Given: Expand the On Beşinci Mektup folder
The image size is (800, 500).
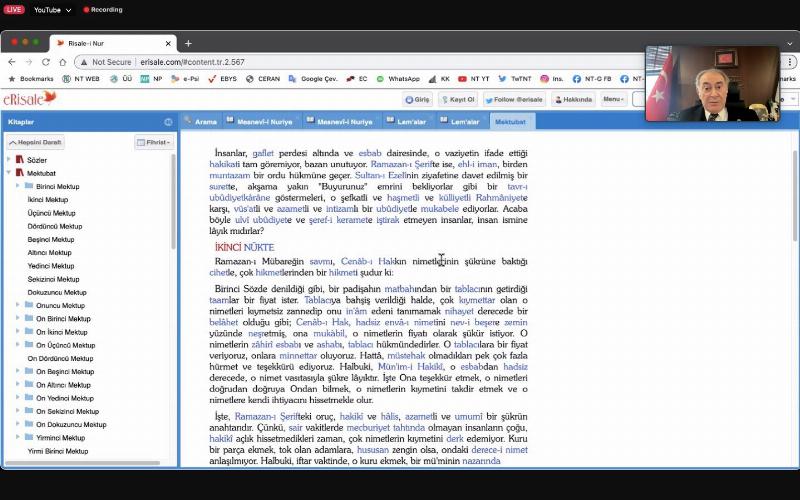Looking at the screenshot, I should tap(18, 371).
